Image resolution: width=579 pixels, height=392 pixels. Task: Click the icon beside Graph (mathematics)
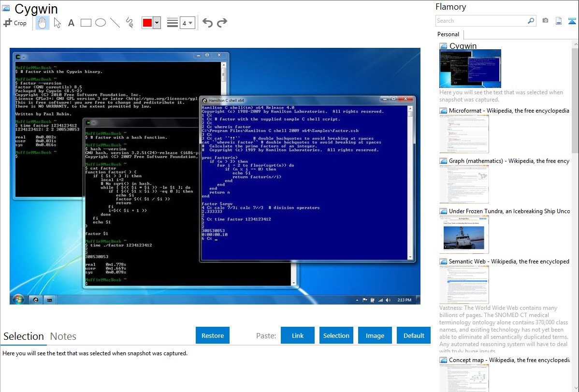coord(443,161)
